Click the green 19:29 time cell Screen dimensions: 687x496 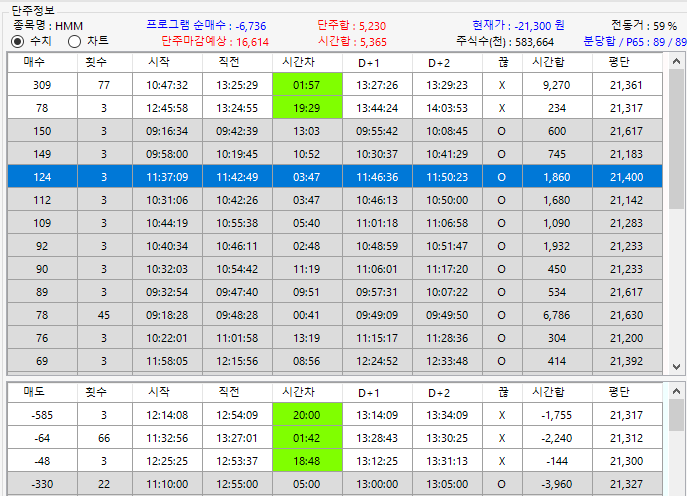(307, 108)
